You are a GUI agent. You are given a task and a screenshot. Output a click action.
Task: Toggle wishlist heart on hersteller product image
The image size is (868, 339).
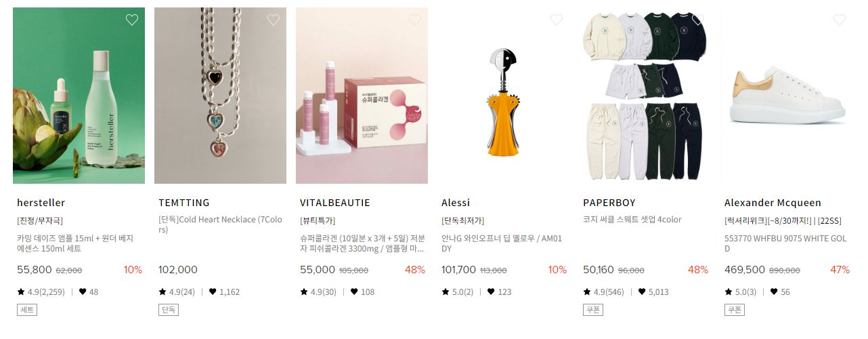pyautogui.click(x=132, y=20)
